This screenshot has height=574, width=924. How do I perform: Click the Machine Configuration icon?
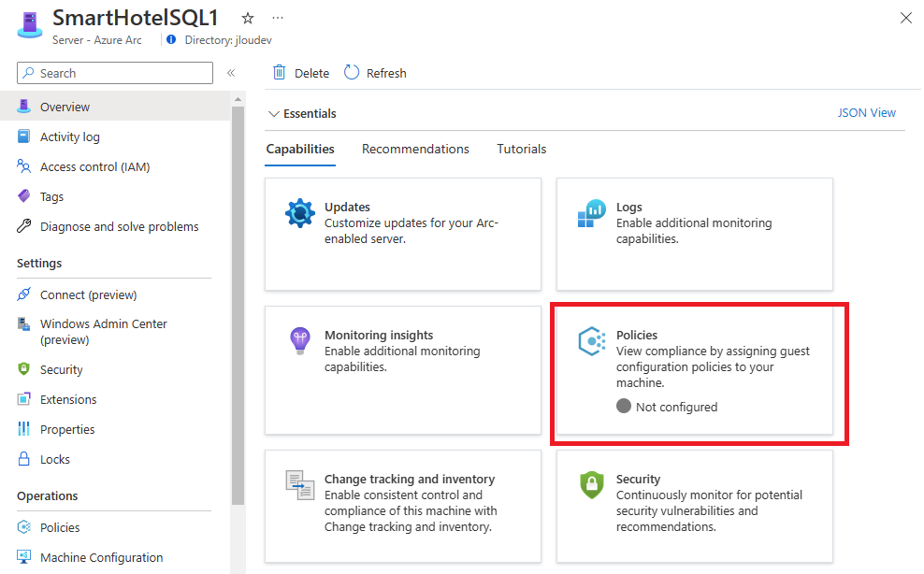tap(23, 557)
